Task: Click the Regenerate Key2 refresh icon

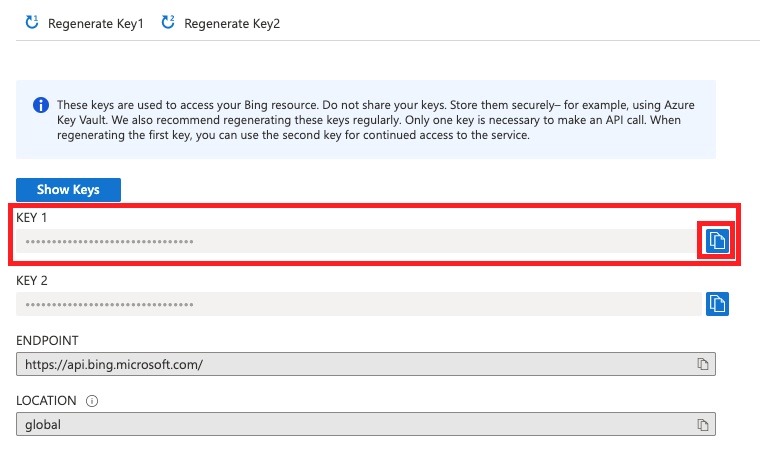Action: [168, 22]
